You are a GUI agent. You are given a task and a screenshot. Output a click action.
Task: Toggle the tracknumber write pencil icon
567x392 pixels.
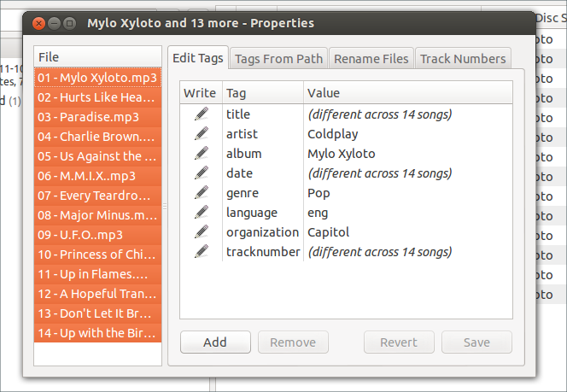[202, 252]
